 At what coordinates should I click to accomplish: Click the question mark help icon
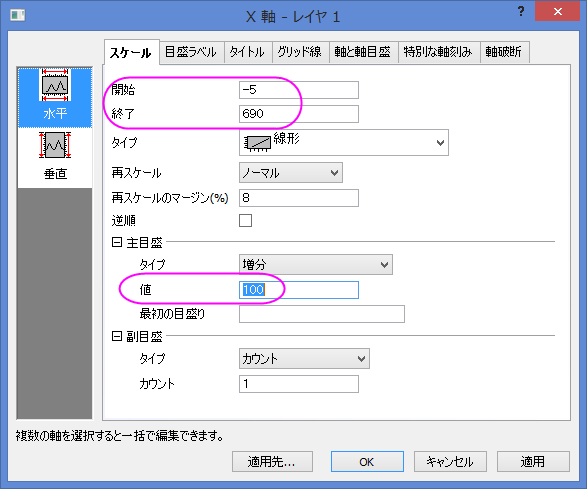[x=521, y=11]
